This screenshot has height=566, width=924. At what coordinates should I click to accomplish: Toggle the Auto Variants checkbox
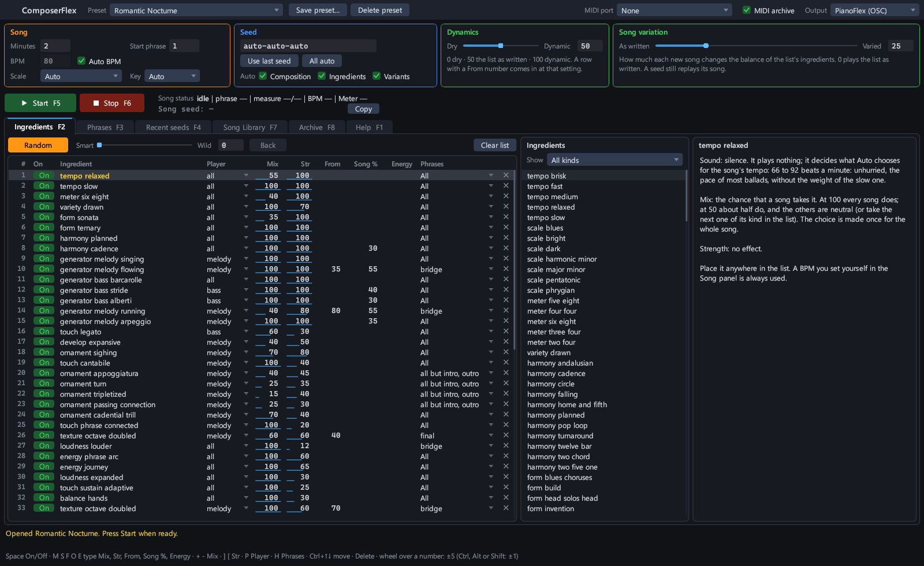[x=377, y=76]
